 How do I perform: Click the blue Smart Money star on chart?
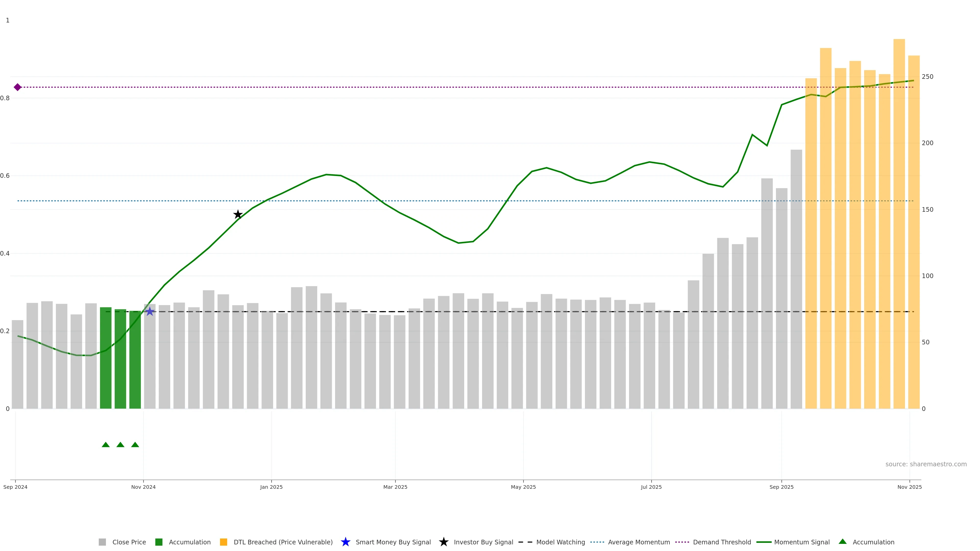pyautogui.click(x=150, y=311)
